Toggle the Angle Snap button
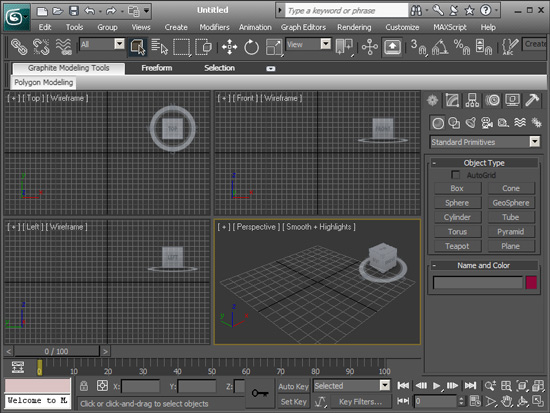Viewport: 550px width, 413px height. (x=440, y=47)
